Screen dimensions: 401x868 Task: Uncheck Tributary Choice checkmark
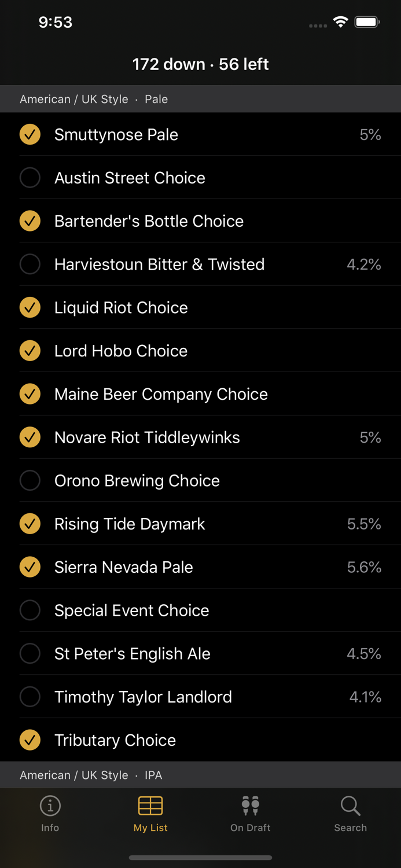point(30,740)
